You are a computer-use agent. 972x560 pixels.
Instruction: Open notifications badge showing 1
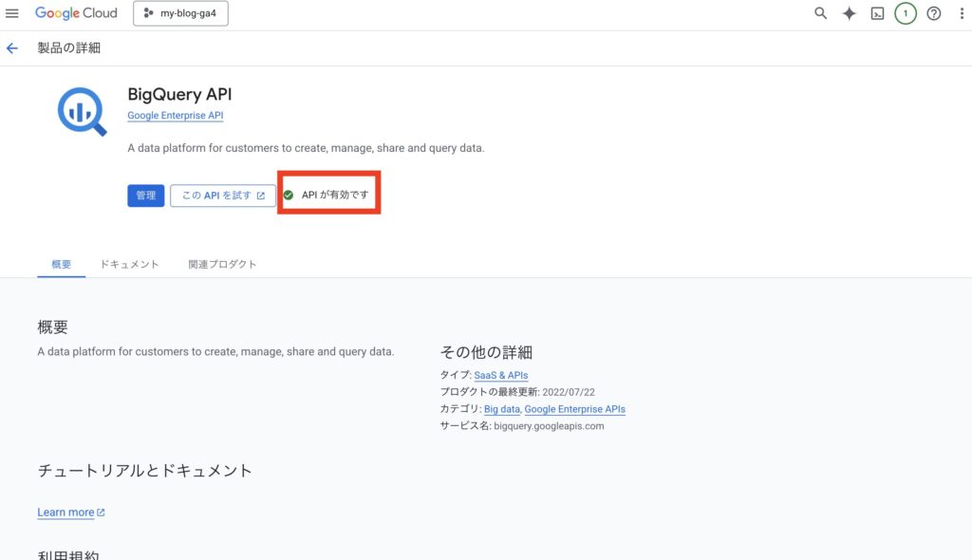tap(905, 13)
